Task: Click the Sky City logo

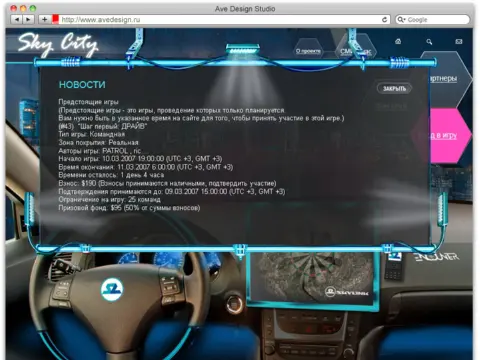Action: pyautogui.click(x=58, y=44)
